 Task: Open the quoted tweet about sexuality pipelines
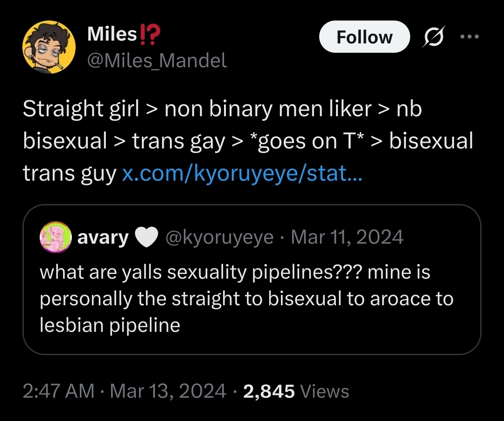[252, 280]
